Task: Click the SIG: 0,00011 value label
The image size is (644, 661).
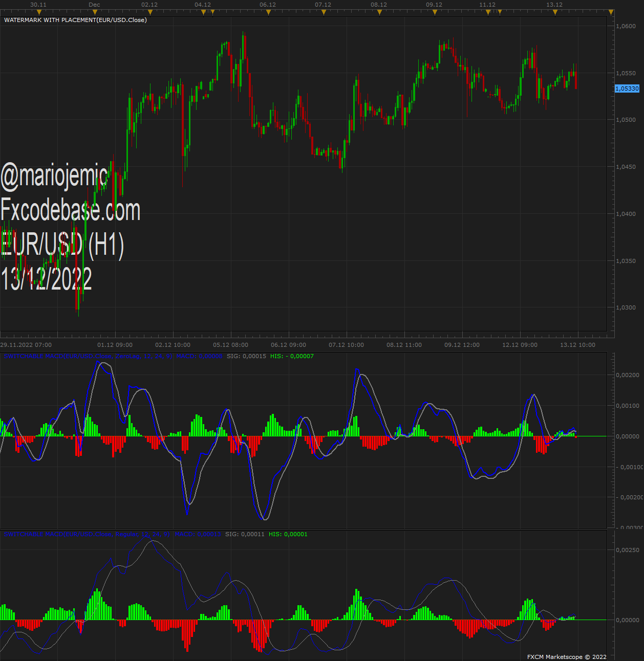Action: 245,534
